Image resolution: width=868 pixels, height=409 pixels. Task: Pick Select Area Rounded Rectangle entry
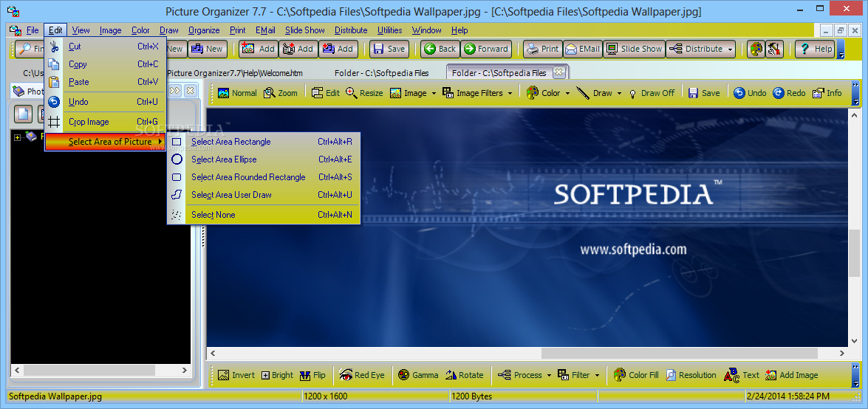pos(264,177)
